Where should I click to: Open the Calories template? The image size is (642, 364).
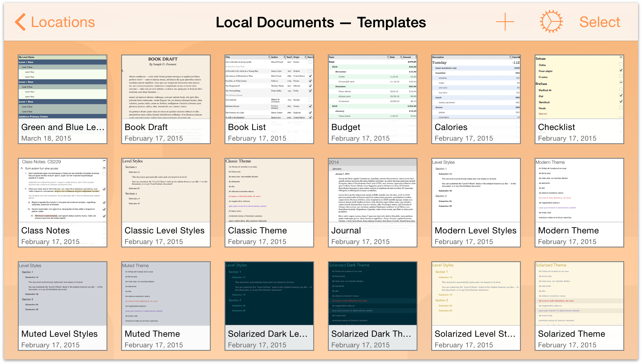476,99
